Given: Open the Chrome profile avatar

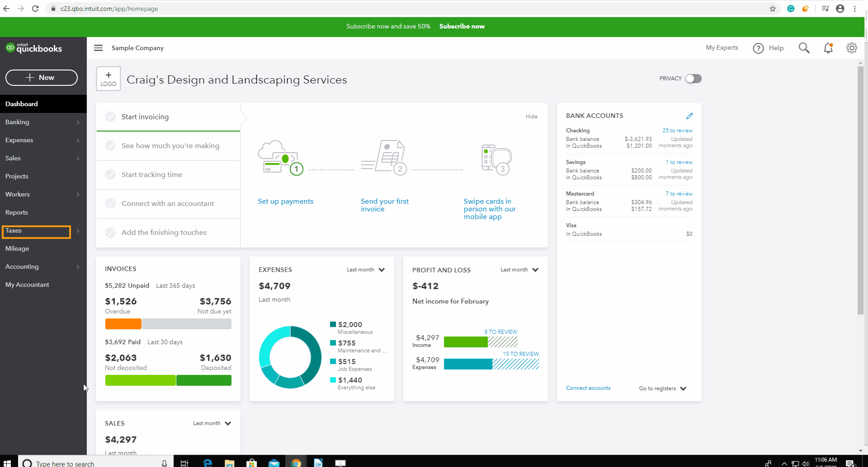Looking at the screenshot, I should pyautogui.click(x=840, y=9).
